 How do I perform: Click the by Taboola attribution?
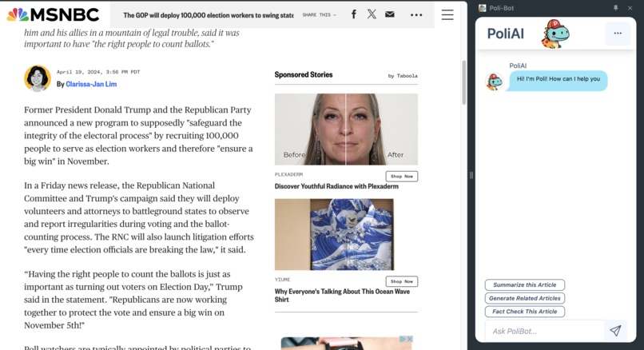[403, 76]
